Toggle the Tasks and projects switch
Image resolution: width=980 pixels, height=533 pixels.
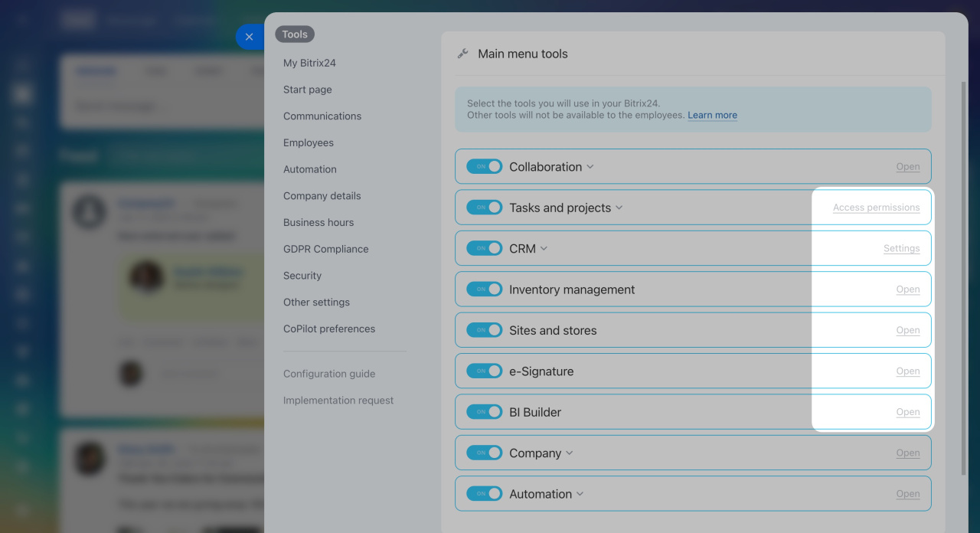485,208
